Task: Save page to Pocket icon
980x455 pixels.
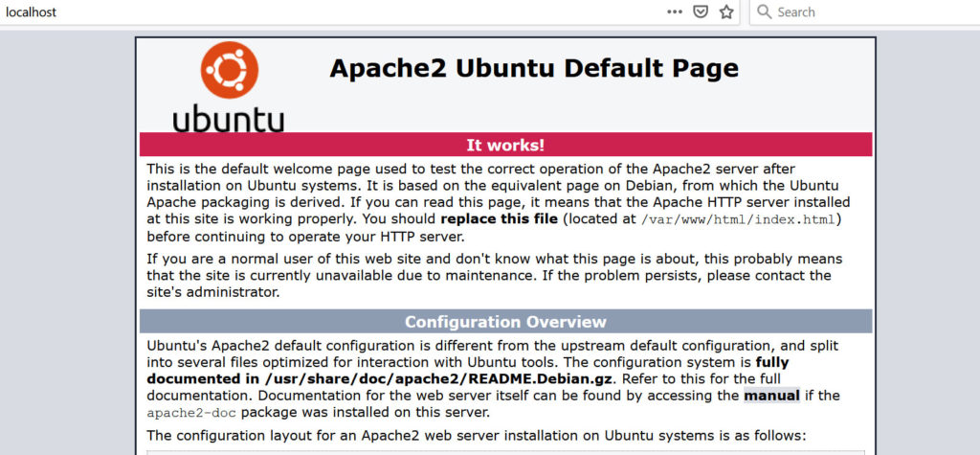Action: tap(701, 11)
